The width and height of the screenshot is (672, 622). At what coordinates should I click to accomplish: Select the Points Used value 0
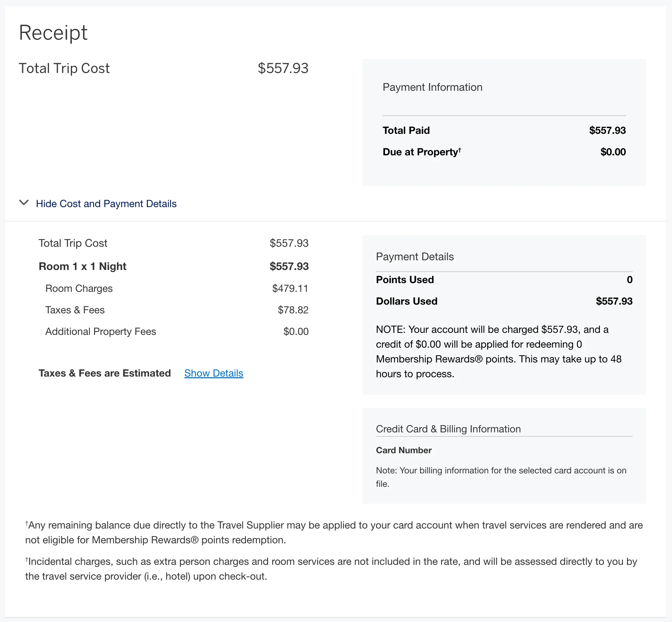[x=629, y=280]
